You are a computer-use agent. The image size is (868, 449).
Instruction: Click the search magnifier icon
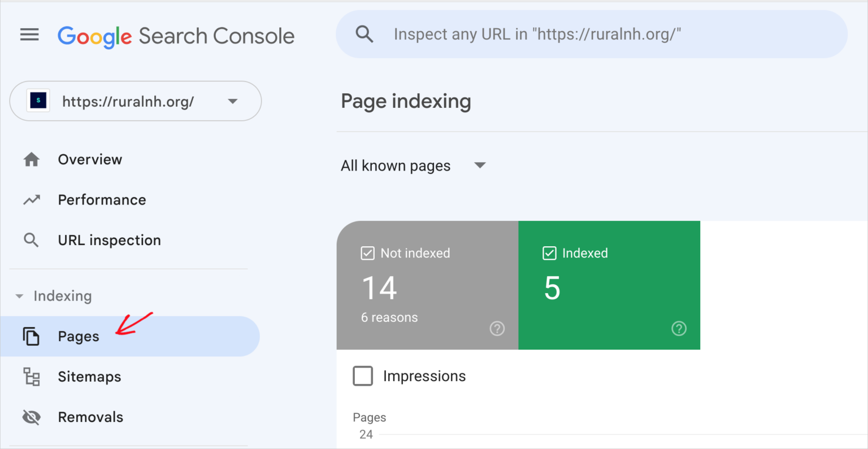(364, 34)
